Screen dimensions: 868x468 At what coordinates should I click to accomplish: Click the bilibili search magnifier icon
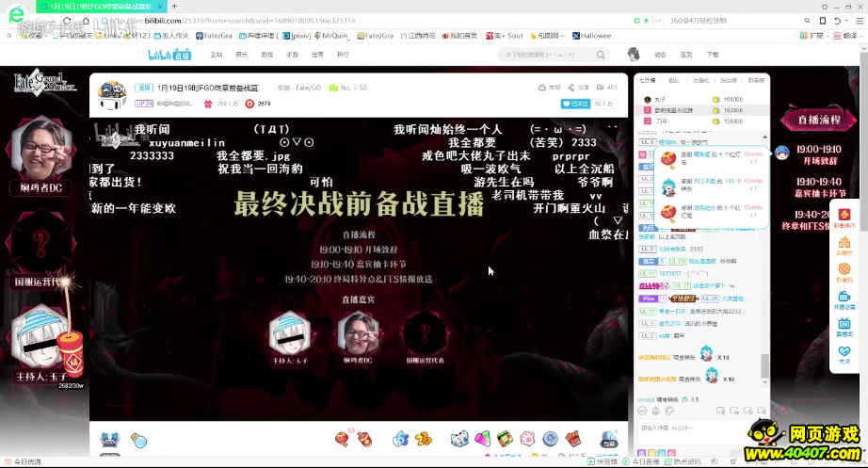pos(601,55)
